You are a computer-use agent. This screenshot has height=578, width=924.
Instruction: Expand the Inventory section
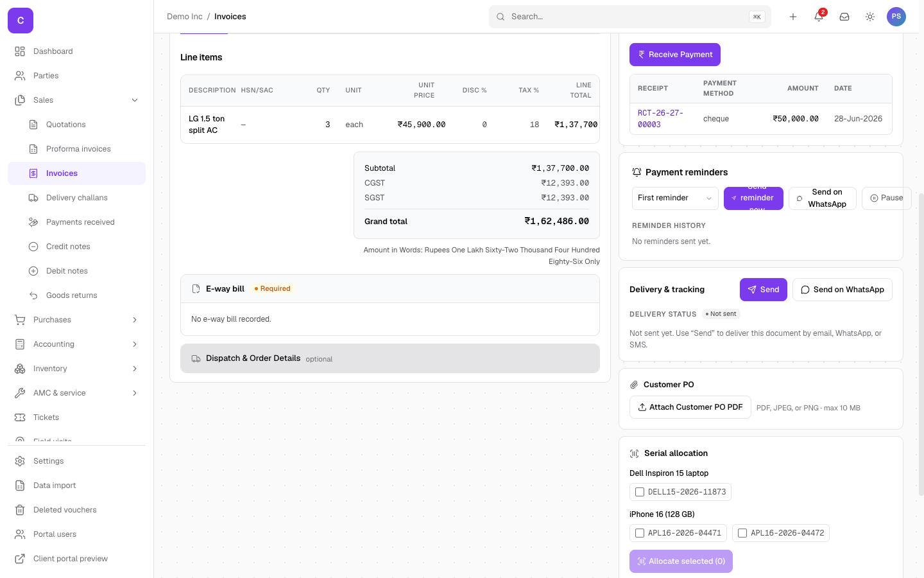point(76,369)
